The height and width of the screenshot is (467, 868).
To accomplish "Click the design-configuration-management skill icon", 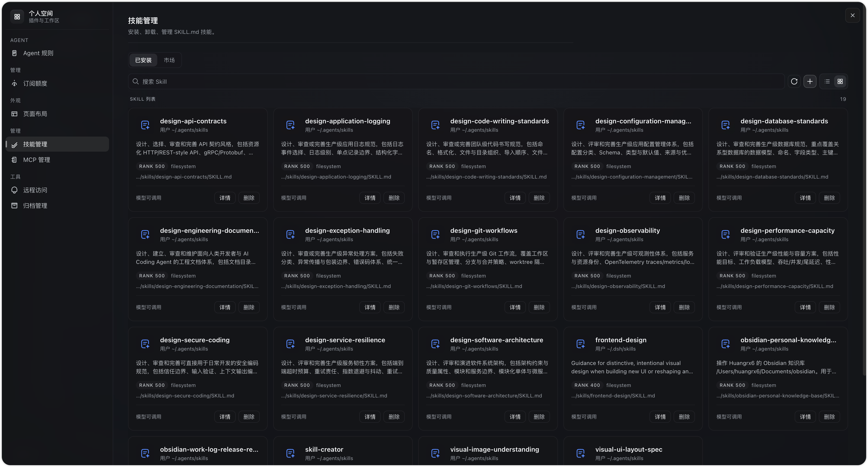I will 581,125.
